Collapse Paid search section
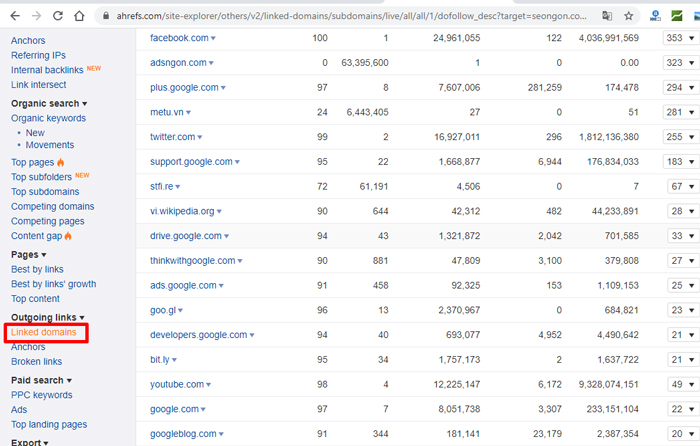This screenshot has height=446, width=700. click(x=42, y=380)
